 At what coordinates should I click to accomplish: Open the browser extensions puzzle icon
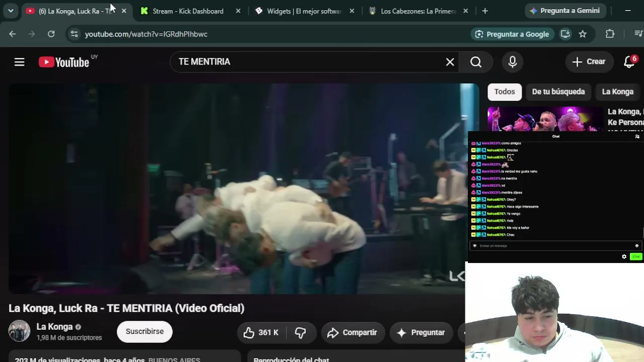click(610, 34)
